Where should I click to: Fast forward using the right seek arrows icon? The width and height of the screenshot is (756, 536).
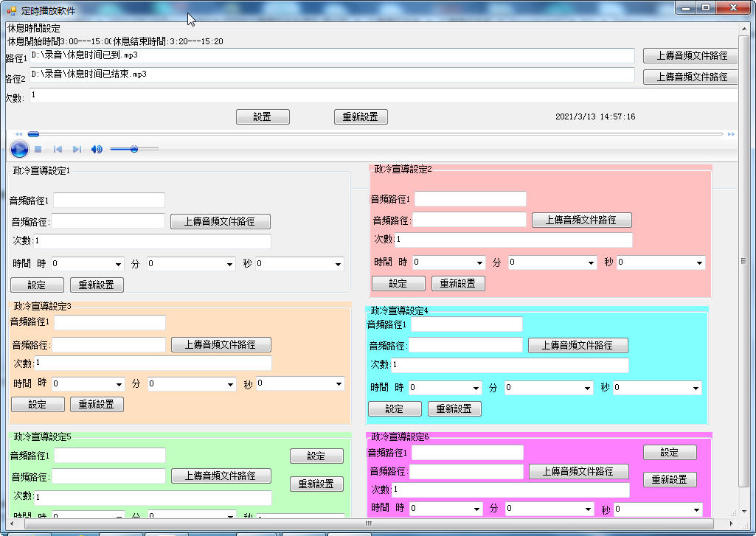[731, 134]
